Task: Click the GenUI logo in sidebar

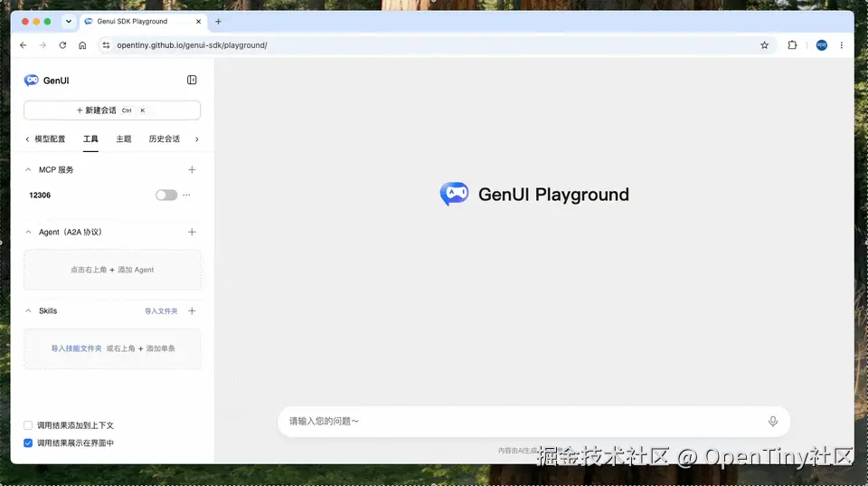Action: [32, 81]
